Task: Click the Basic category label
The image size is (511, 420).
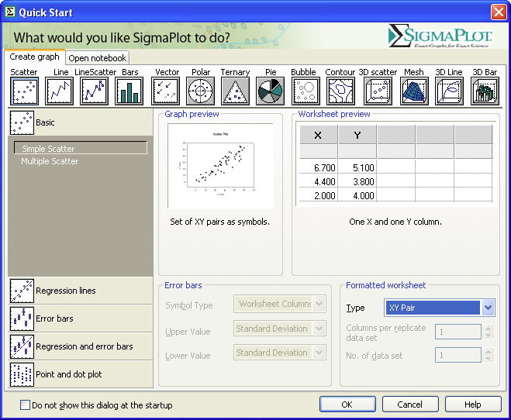Action: pyautogui.click(x=45, y=122)
